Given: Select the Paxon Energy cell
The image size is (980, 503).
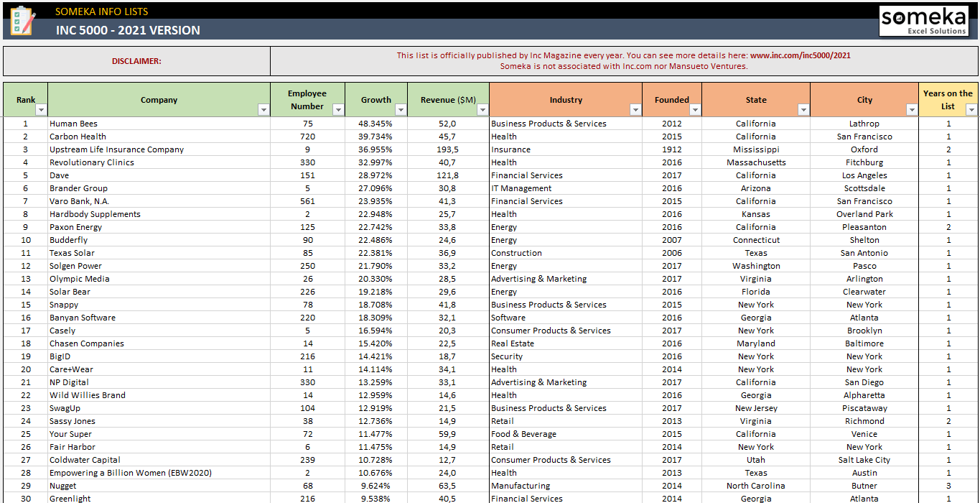Looking at the screenshot, I should (159, 227).
